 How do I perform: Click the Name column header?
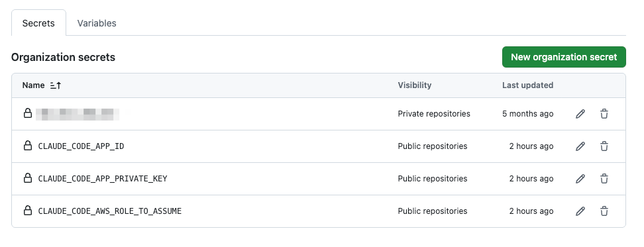click(33, 85)
